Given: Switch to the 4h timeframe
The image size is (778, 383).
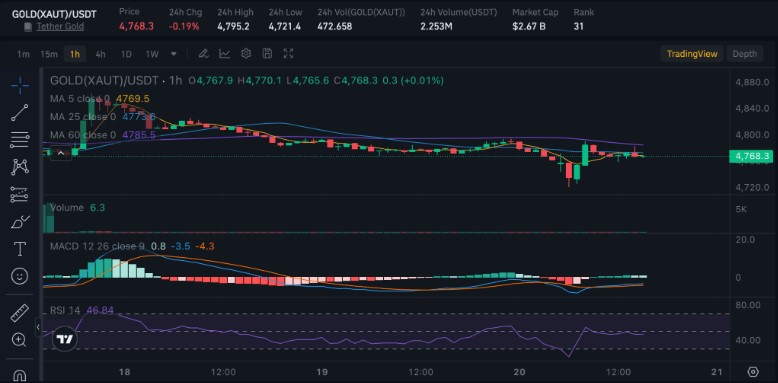Looking at the screenshot, I should pyautogui.click(x=100, y=54).
